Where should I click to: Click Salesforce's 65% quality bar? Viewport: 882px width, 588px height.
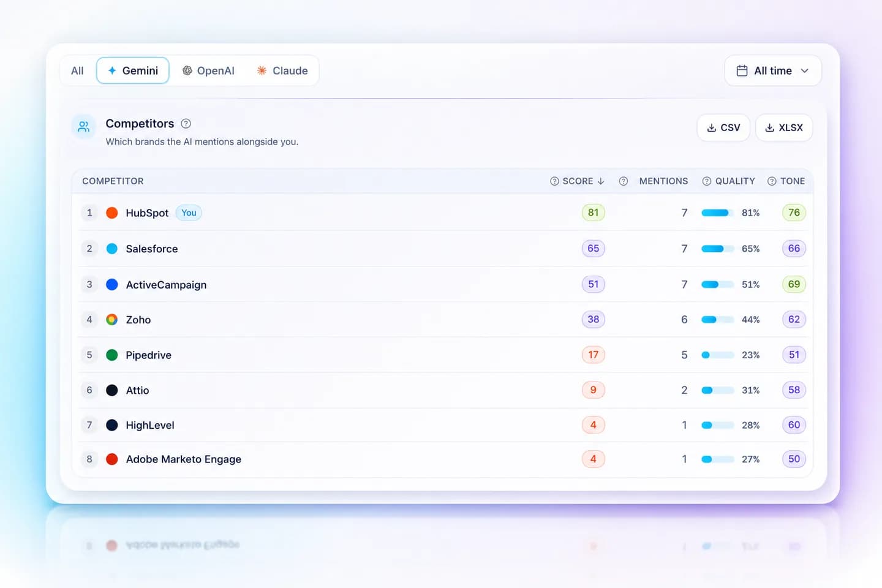coord(718,249)
